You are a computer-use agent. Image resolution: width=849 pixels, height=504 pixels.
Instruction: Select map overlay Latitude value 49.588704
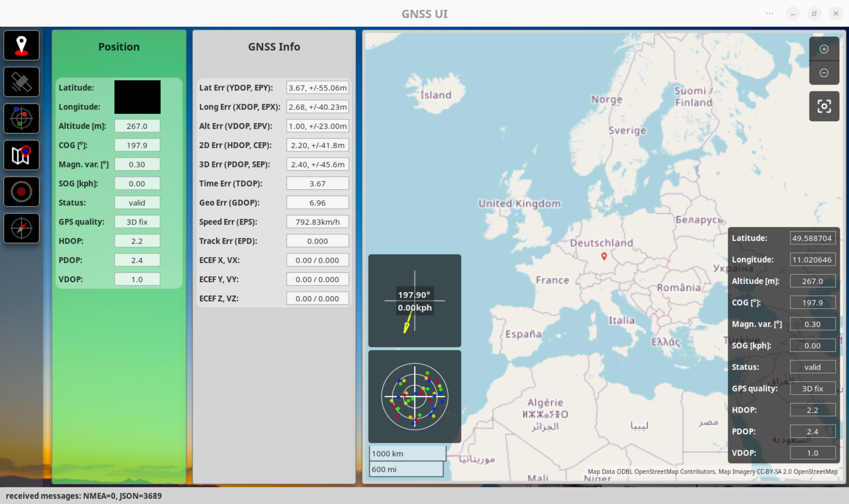click(x=812, y=238)
